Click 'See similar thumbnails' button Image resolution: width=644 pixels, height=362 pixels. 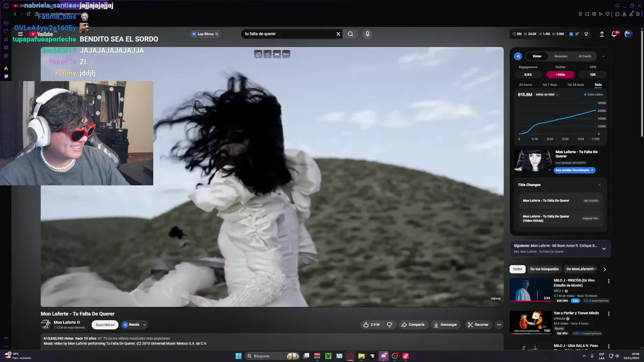coord(575,170)
